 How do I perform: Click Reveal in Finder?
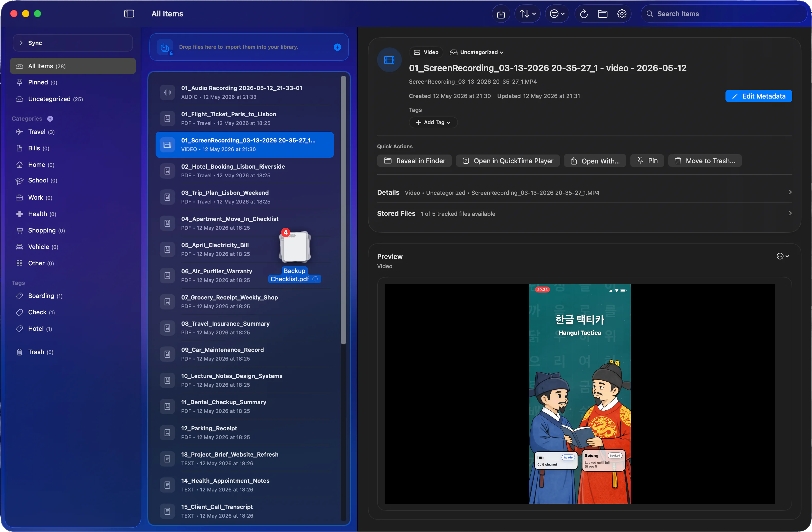pos(414,161)
